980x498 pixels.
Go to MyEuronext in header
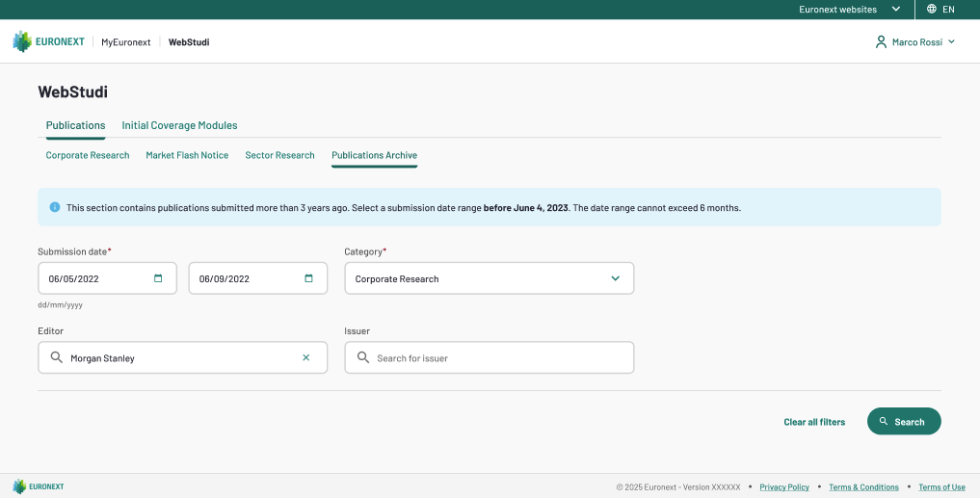coord(126,41)
